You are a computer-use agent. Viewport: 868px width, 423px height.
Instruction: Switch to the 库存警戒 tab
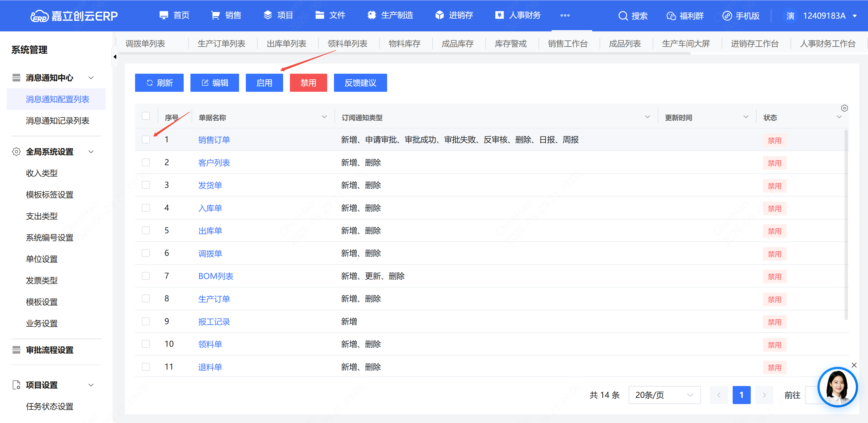click(x=511, y=44)
